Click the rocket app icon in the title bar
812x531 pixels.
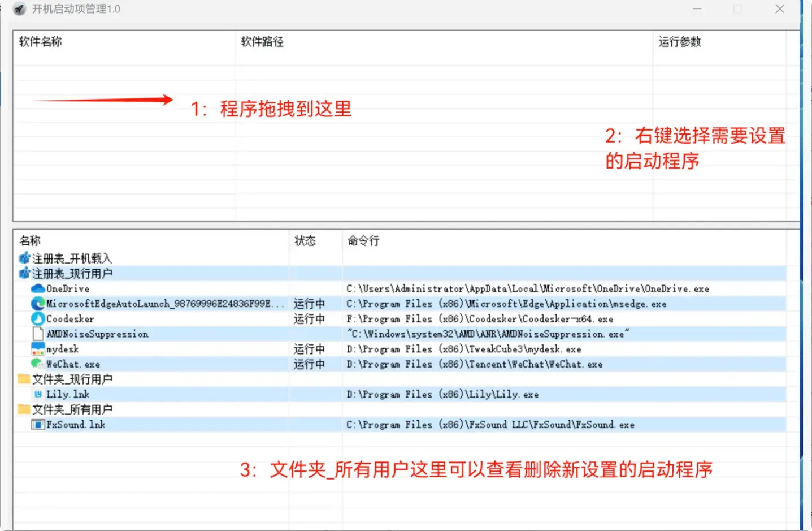pos(19,9)
